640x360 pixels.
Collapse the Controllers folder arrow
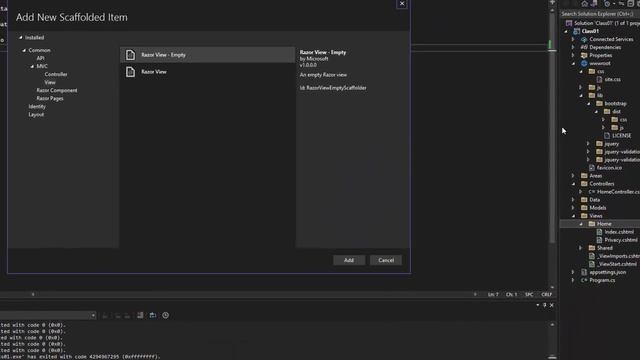coord(573,184)
